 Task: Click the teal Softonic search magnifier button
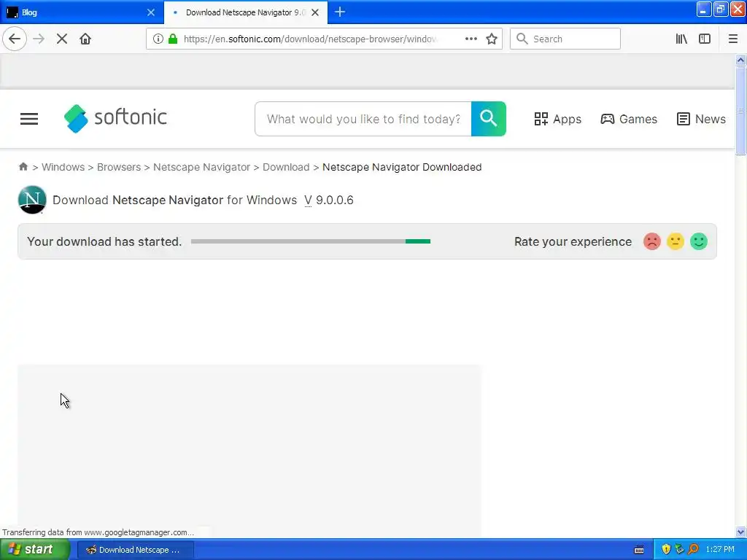coord(489,119)
